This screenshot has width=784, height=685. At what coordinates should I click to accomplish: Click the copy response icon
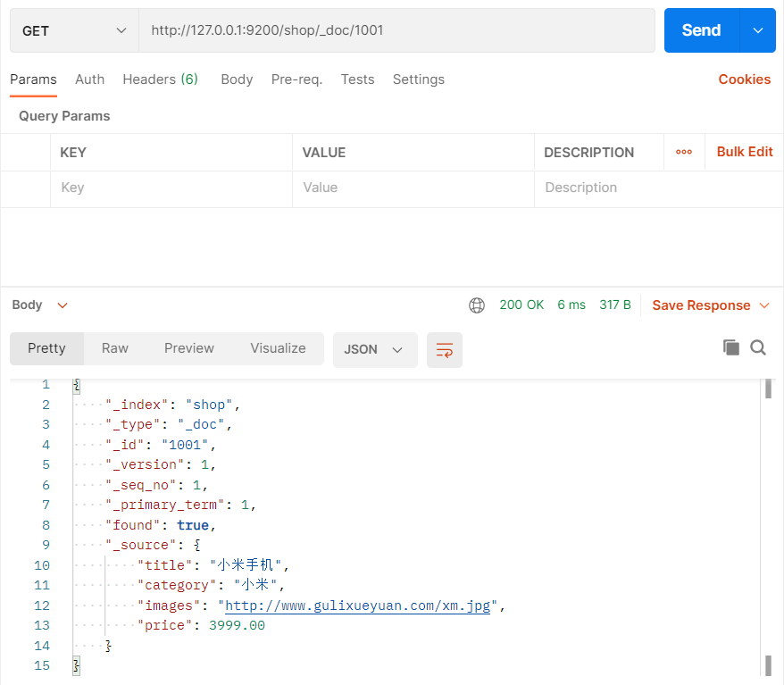tap(731, 347)
